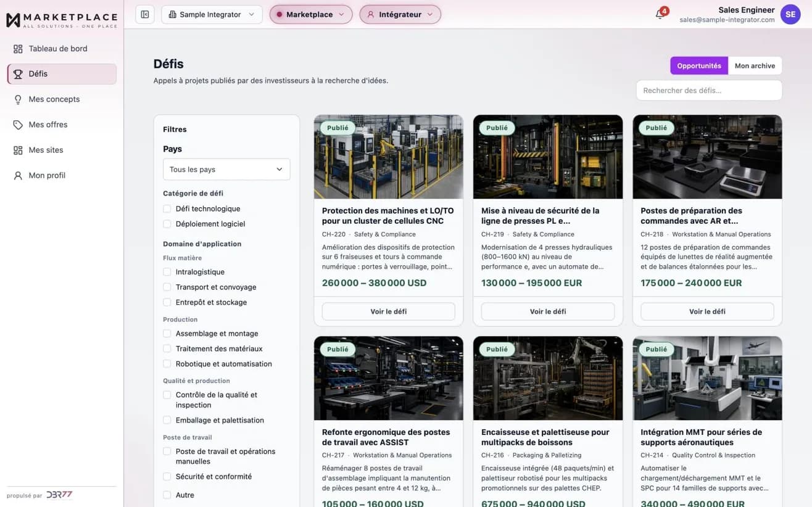Click the sales@sample-integrator.com email text
Screen dimensions: 812x507
727,20
